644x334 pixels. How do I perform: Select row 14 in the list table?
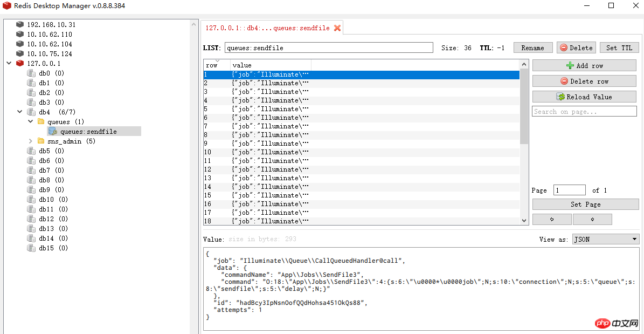tap(362, 187)
